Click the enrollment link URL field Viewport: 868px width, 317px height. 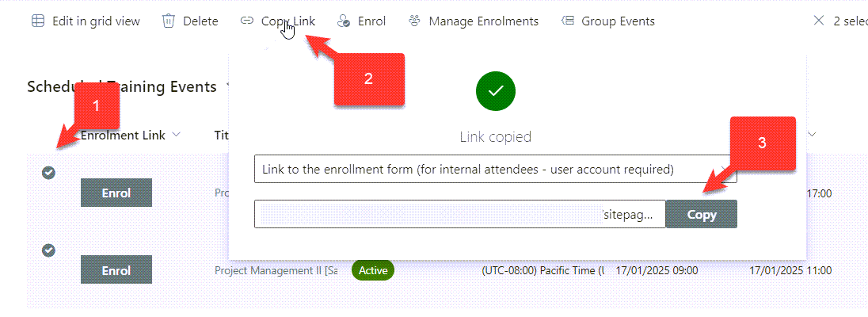[460, 214]
